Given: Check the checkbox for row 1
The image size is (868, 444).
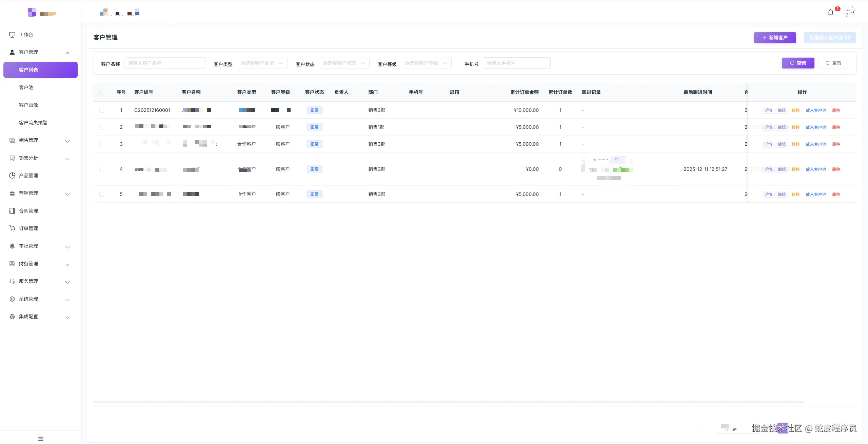Looking at the screenshot, I should 102,110.
